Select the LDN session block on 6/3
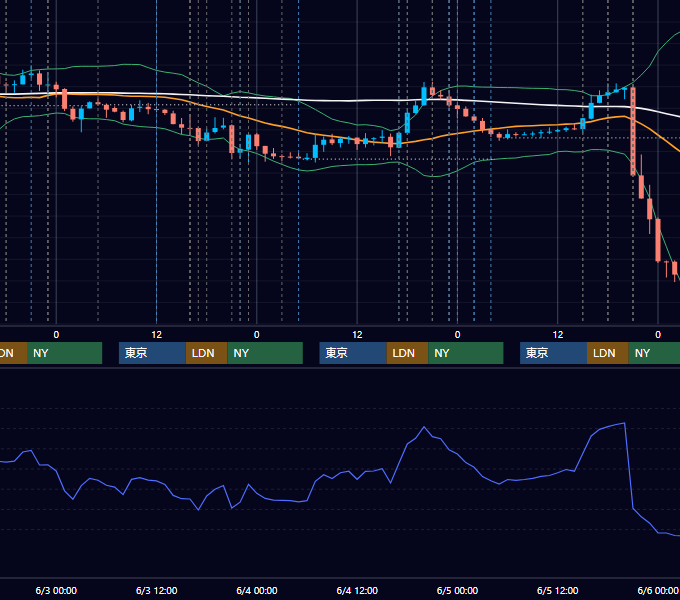This screenshot has width=680, height=600. coord(206,353)
